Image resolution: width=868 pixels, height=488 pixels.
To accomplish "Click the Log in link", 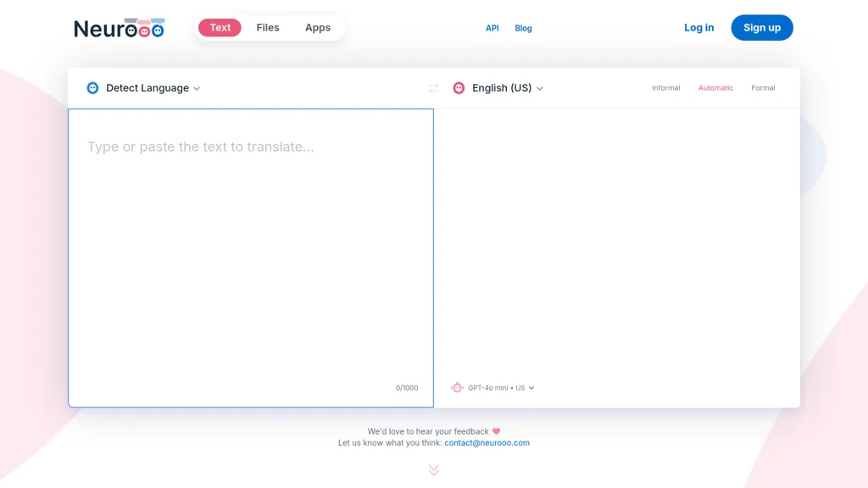I will [699, 28].
